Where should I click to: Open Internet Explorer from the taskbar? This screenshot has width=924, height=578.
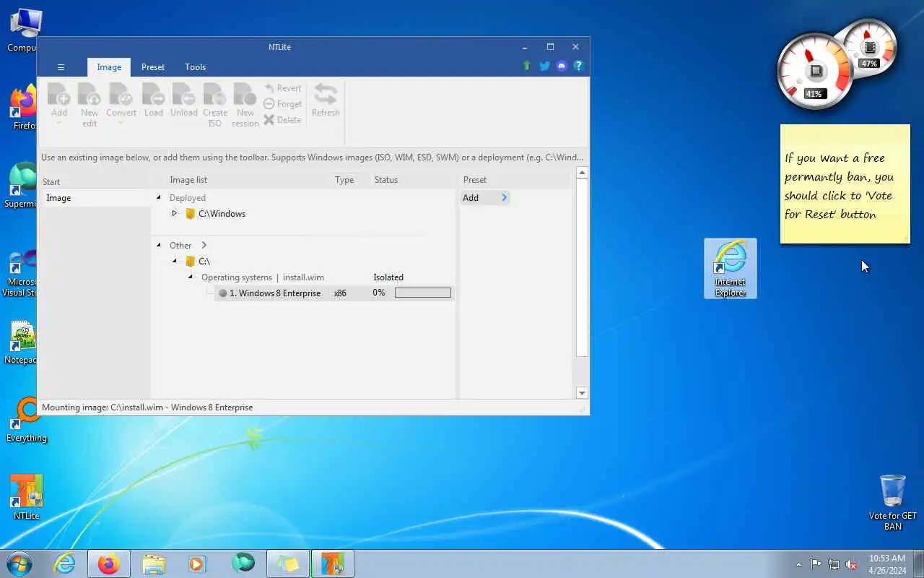pos(65,564)
